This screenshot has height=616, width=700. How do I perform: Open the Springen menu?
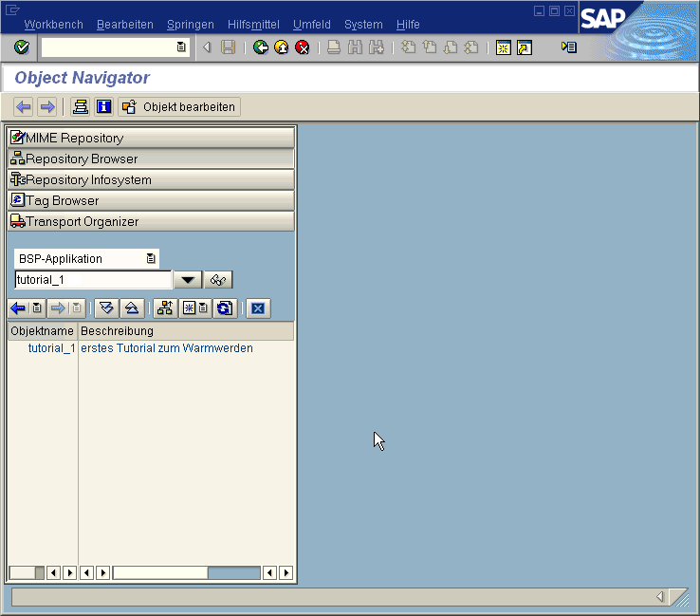(x=191, y=24)
